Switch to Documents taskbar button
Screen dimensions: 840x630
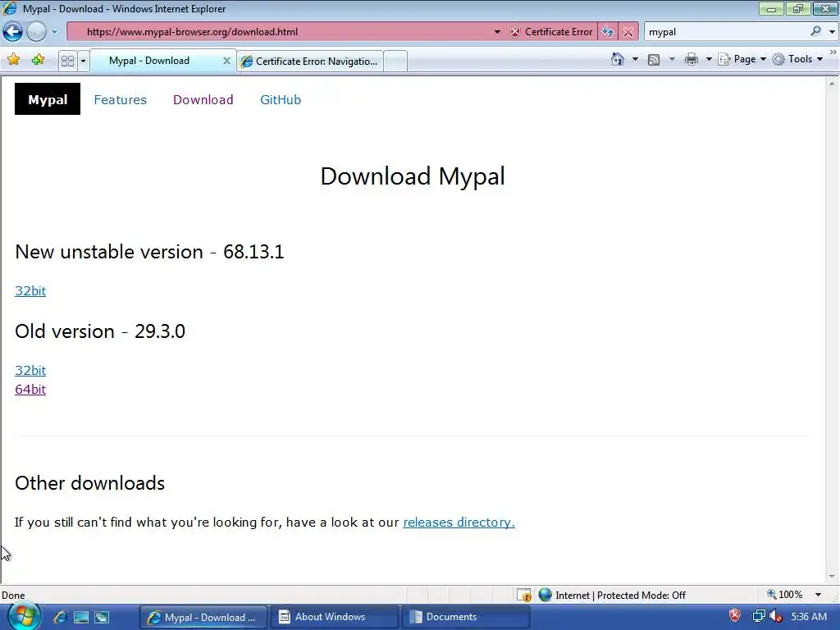466,617
